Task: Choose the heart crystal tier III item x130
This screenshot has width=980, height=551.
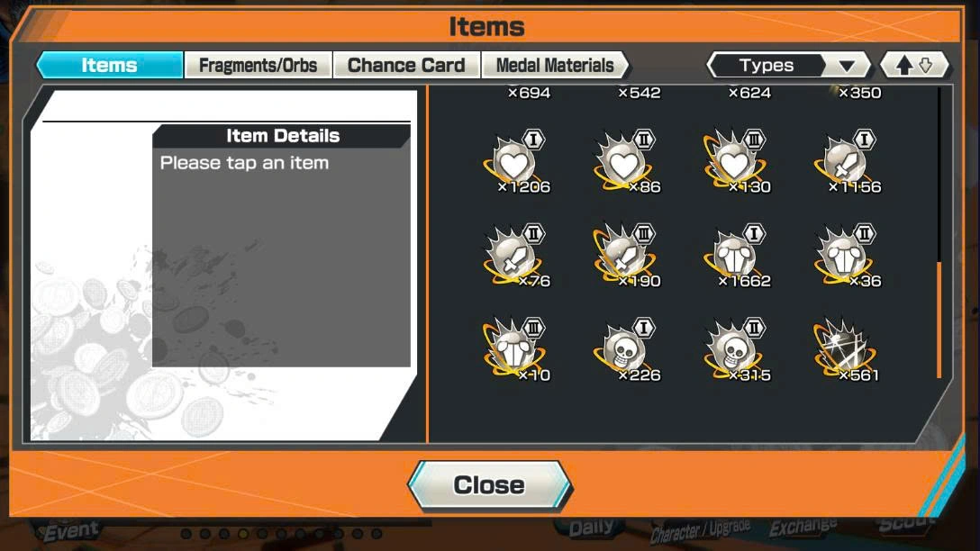Action: pyautogui.click(x=736, y=162)
